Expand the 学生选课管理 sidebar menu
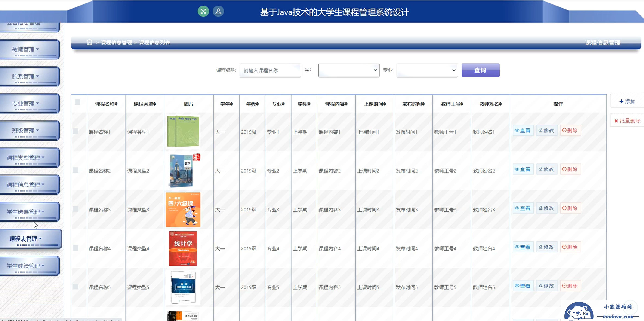 coord(30,212)
